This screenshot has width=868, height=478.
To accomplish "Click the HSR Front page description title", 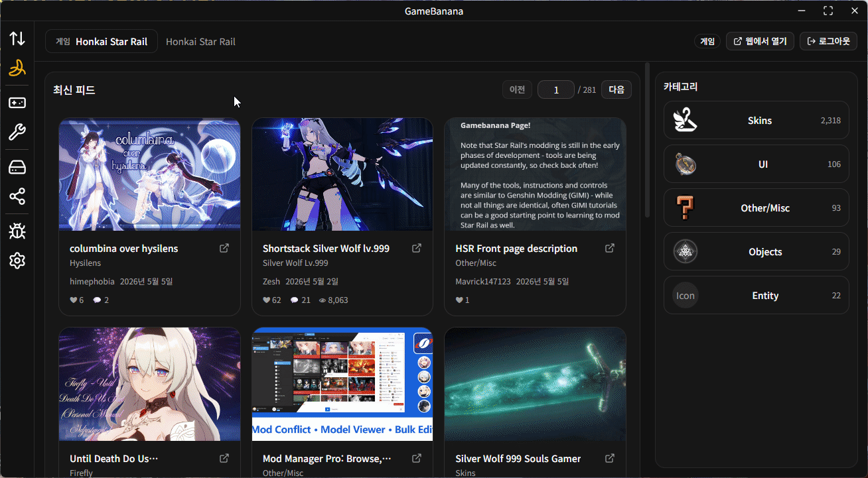I will tap(516, 249).
